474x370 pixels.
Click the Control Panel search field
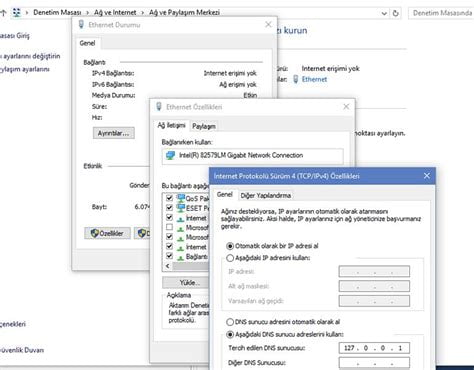point(441,13)
